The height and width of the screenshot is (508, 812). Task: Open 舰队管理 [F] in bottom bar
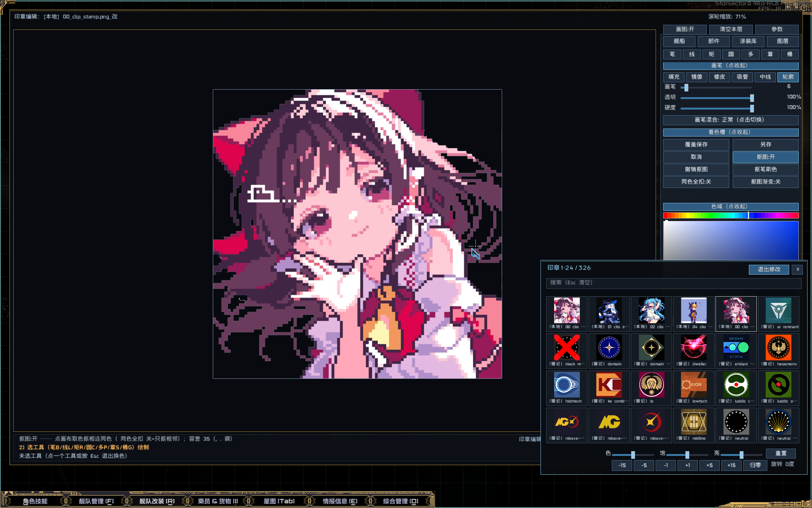coord(96,501)
